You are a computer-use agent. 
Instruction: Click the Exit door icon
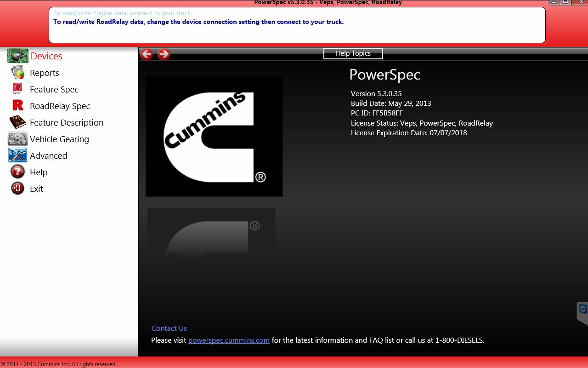point(17,189)
